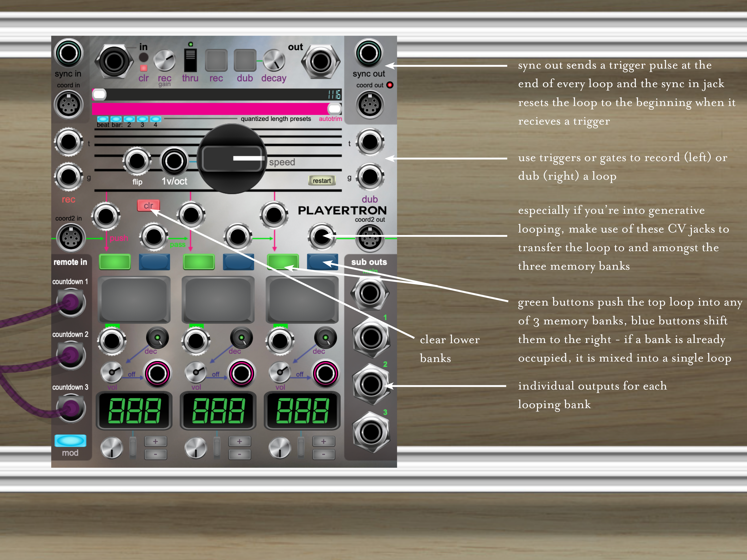Click the first bank plus stepper
This screenshot has height=560, width=747.
(155, 441)
